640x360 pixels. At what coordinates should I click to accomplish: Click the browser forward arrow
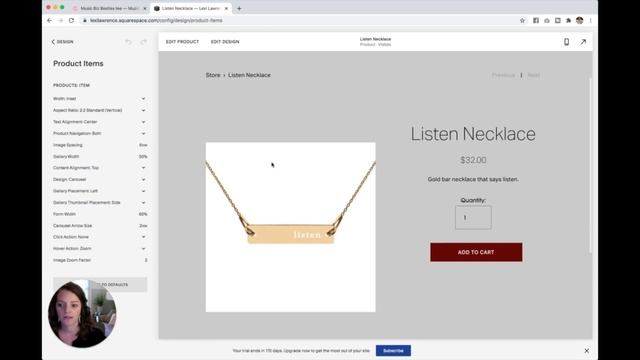click(60, 20)
